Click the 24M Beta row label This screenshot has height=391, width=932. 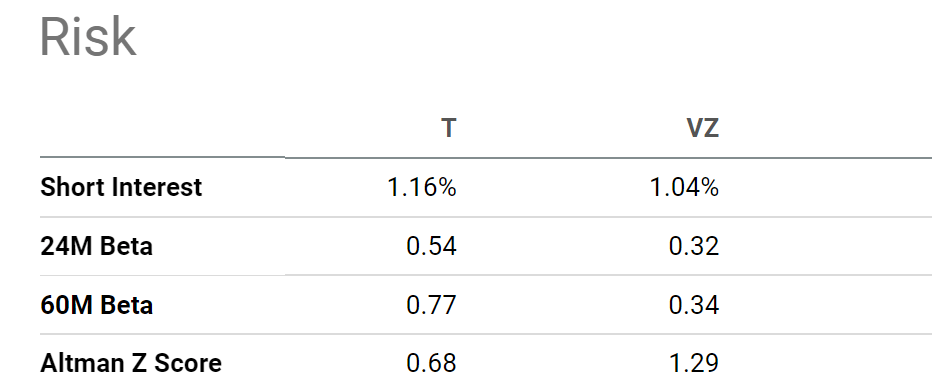coord(96,246)
